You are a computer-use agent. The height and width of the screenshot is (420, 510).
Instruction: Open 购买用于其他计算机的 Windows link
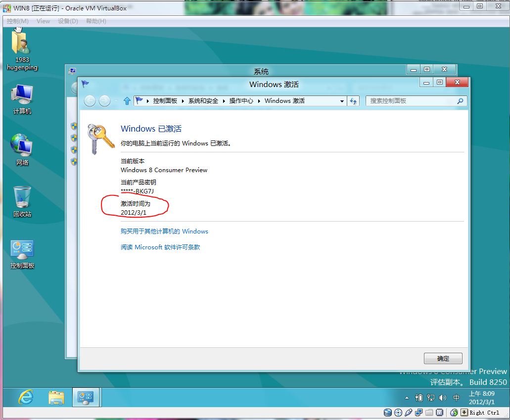(x=164, y=232)
